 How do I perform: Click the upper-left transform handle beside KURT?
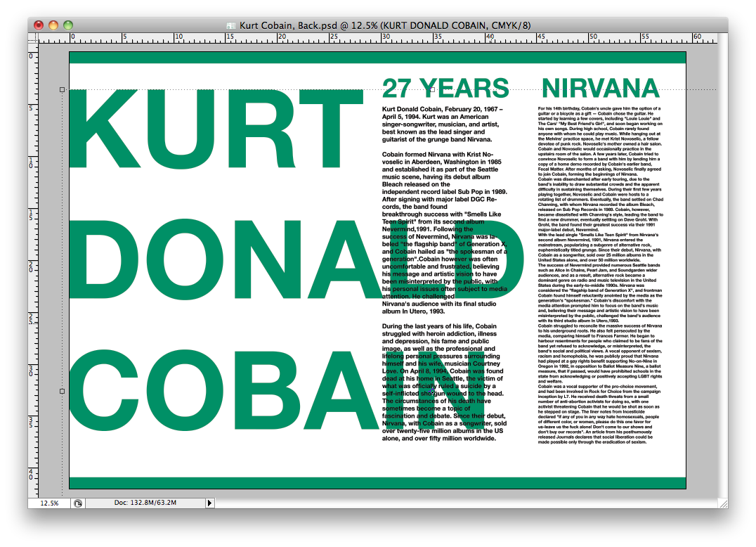coord(63,90)
